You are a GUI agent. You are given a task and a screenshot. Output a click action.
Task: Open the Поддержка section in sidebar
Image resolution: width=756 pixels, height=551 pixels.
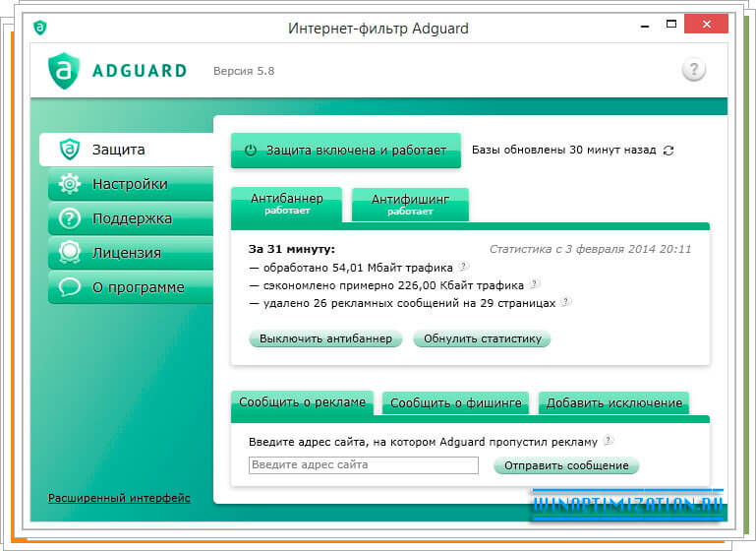(131, 218)
